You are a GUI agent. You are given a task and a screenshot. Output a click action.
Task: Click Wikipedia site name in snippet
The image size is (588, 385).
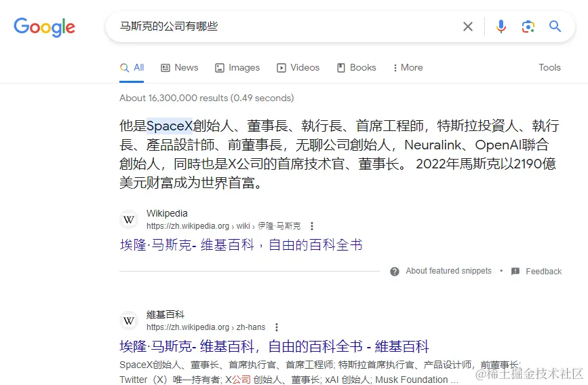[x=167, y=213]
